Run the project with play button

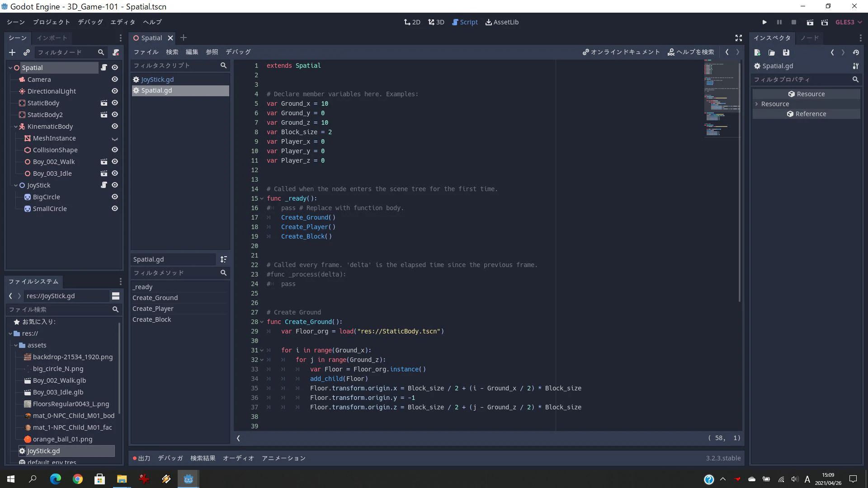tap(764, 22)
